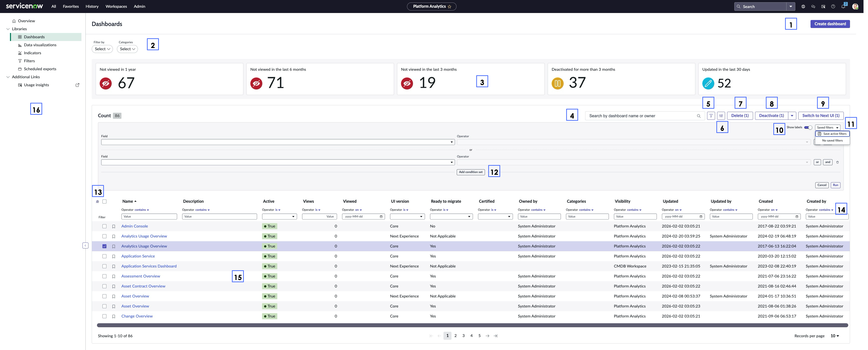The image size is (868, 350).
Task: Open the user avatar menu
Action: (855, 6)
